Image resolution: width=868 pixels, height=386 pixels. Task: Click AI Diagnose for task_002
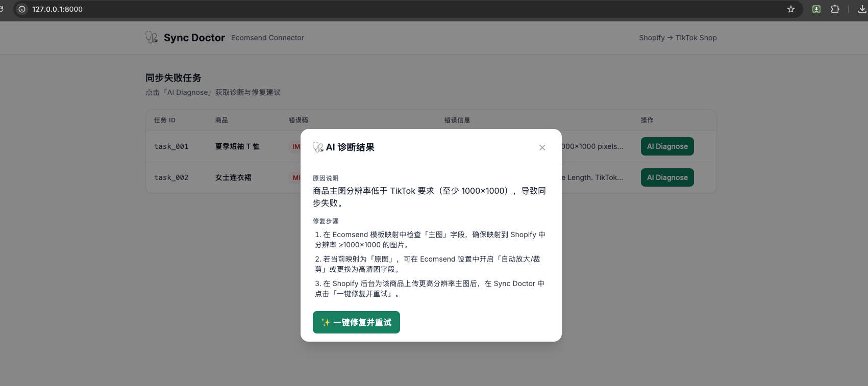(x=667, y=177)
